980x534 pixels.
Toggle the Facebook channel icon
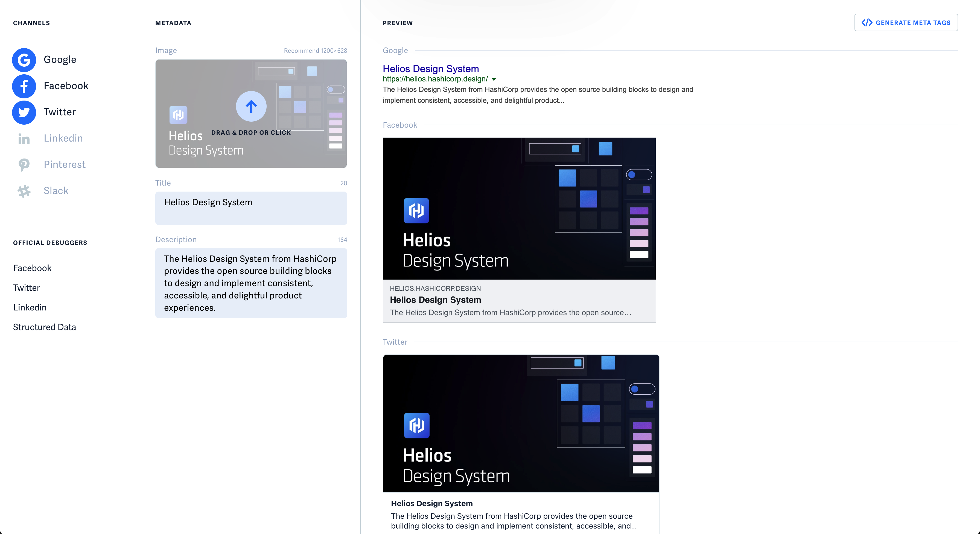point(24,86)
